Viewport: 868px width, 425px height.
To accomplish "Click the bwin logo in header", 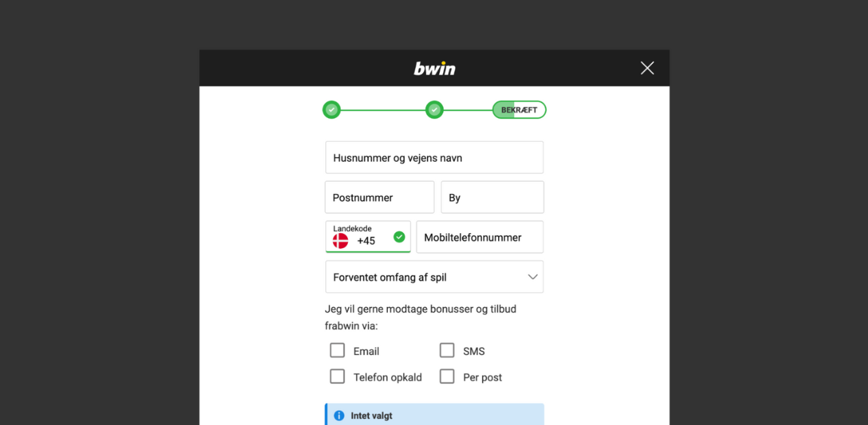I will click(x=434, y=69).
